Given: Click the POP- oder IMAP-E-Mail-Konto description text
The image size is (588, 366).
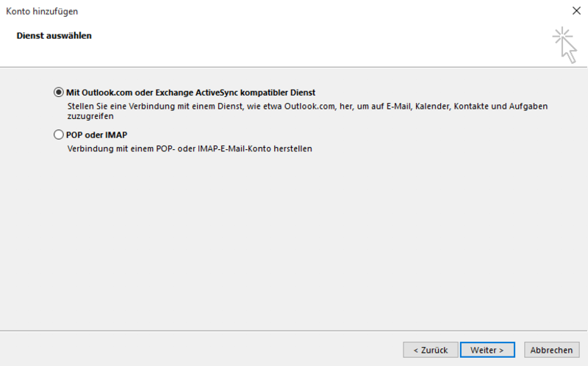Looking at the screenshot, I should (x=190, y=149).
